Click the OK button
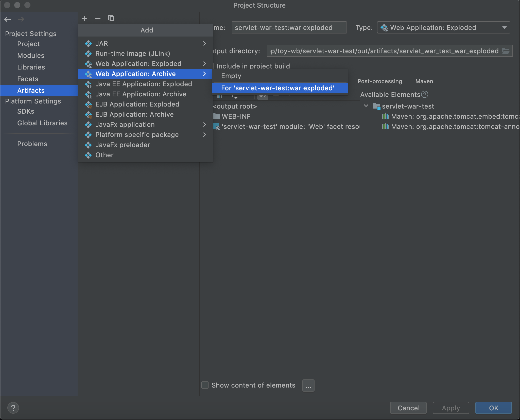The image size is (520, 420). pos(493,408)
